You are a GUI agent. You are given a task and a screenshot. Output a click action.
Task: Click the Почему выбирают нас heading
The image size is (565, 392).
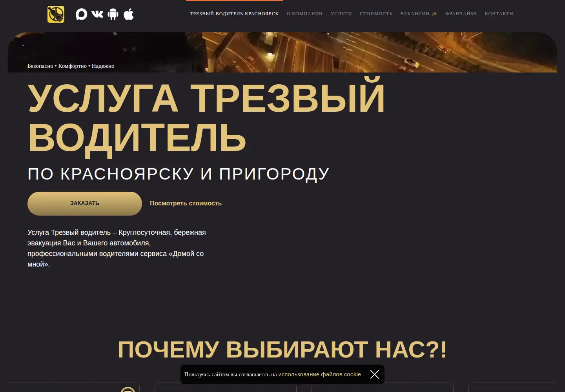point(282,350)
